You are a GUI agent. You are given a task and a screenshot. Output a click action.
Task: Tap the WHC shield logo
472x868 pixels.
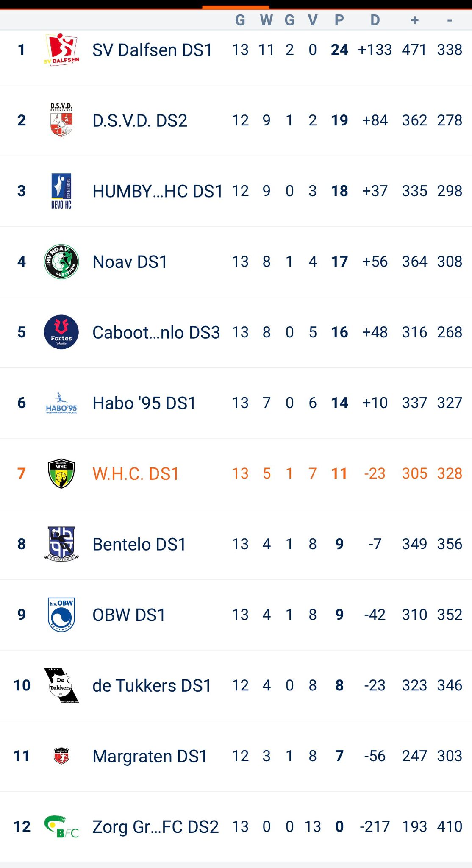point(61,473)
